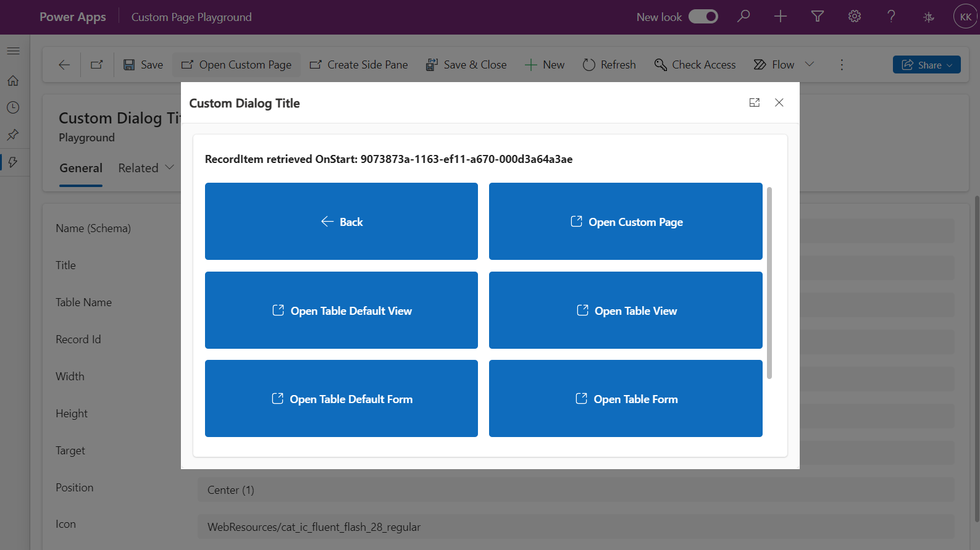Click Create Side Pane command
The width and height of the screenshot is (980, 550).
[359, 65]
